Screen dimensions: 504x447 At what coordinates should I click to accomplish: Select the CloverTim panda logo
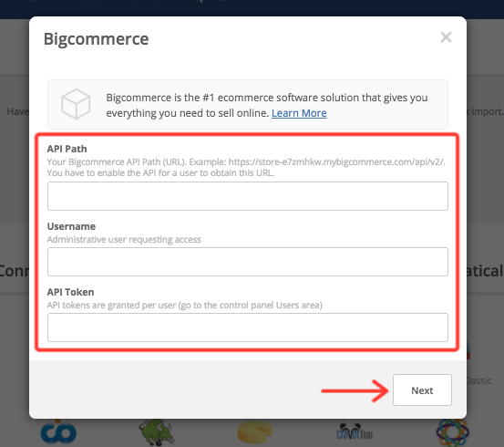(x=355, y=432)
